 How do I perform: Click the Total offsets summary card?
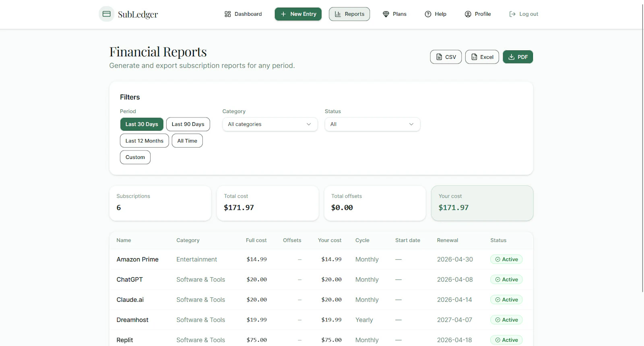[375, 203]
